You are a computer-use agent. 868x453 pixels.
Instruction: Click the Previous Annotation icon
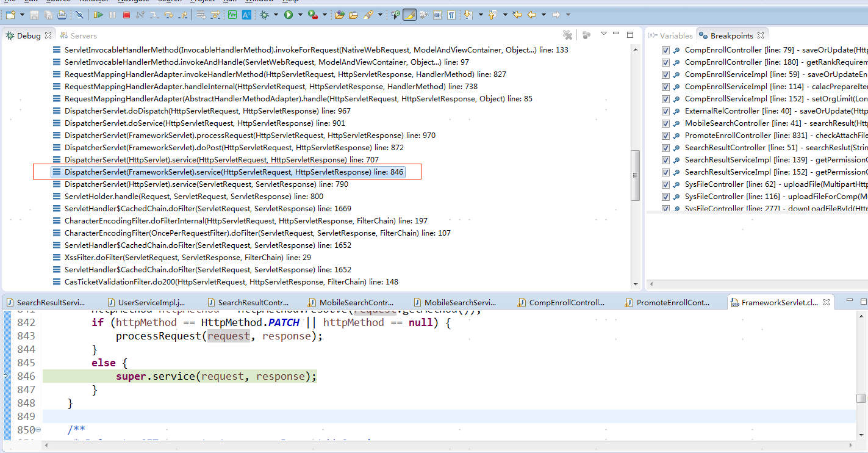click(x=492, y=15)
